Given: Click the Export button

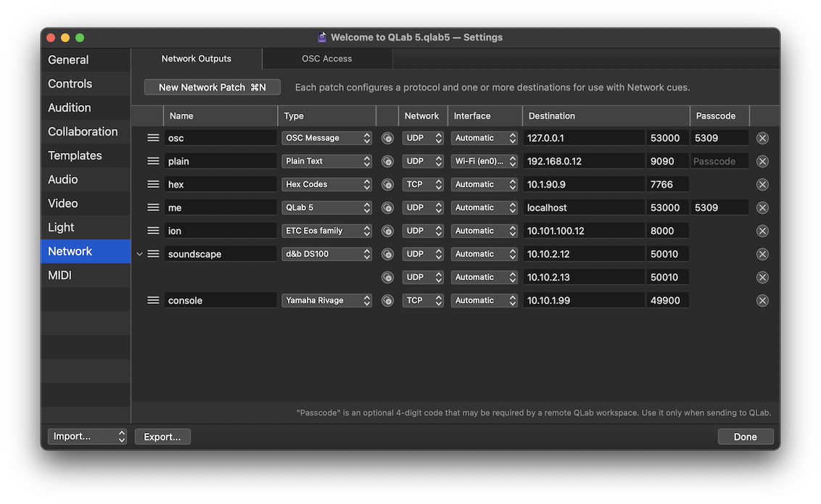Looking at the screenshot, I should 162,436.
